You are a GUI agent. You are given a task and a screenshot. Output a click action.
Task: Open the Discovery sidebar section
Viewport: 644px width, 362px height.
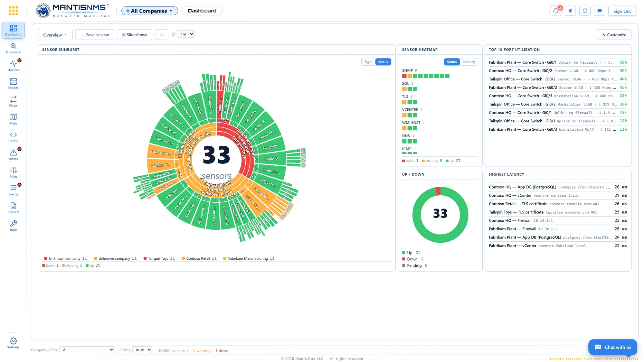(x=13, y=48)
